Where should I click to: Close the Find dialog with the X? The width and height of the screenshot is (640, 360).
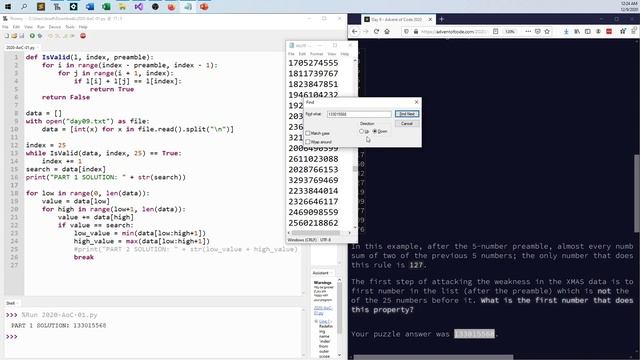[416, 102]
